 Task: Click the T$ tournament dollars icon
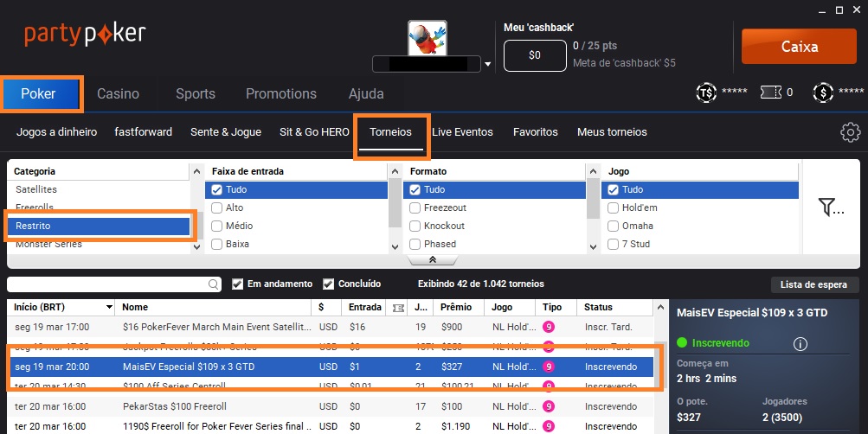(706, 93)
